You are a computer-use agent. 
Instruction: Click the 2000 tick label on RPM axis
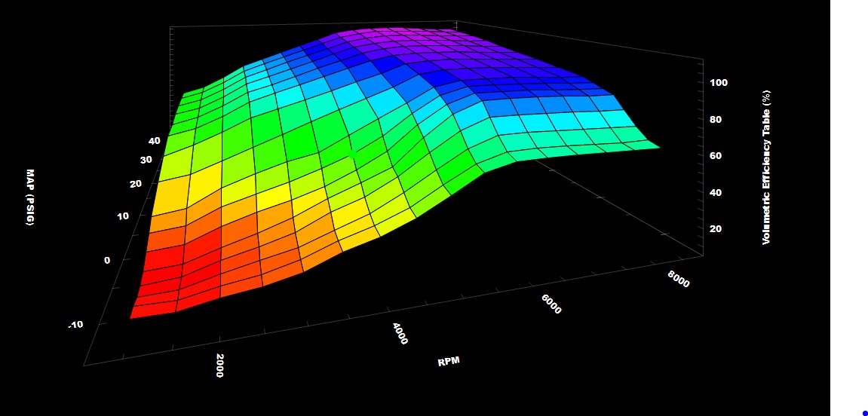click(220, 365)
